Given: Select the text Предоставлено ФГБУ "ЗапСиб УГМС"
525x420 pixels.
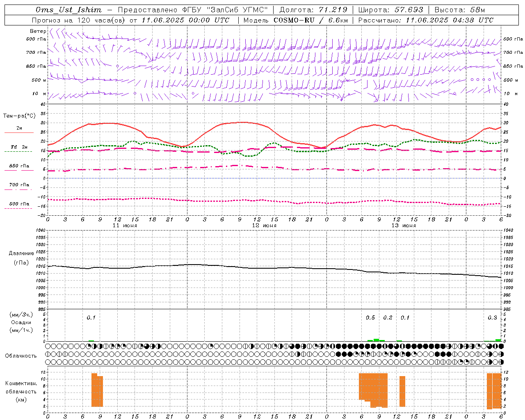Looking at the screenshot, I should (193, 10).
